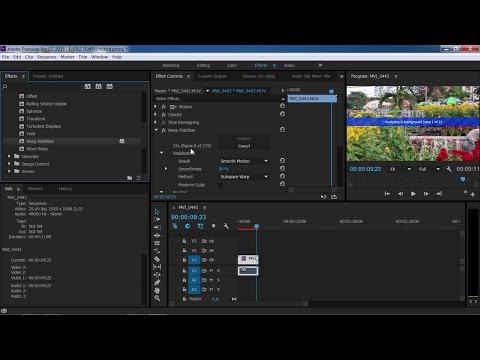The height and width of the screenshot is (360, 480).
Task: Collapse the Warp Stabilizer effect
Action: click(156, 130)
